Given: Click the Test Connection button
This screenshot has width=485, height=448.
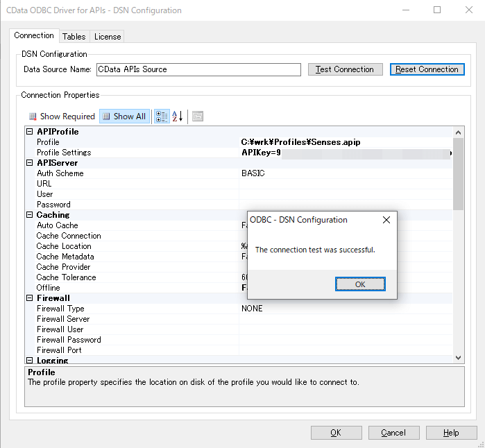Looking at the screenshot, I should (x=346, y=69).
